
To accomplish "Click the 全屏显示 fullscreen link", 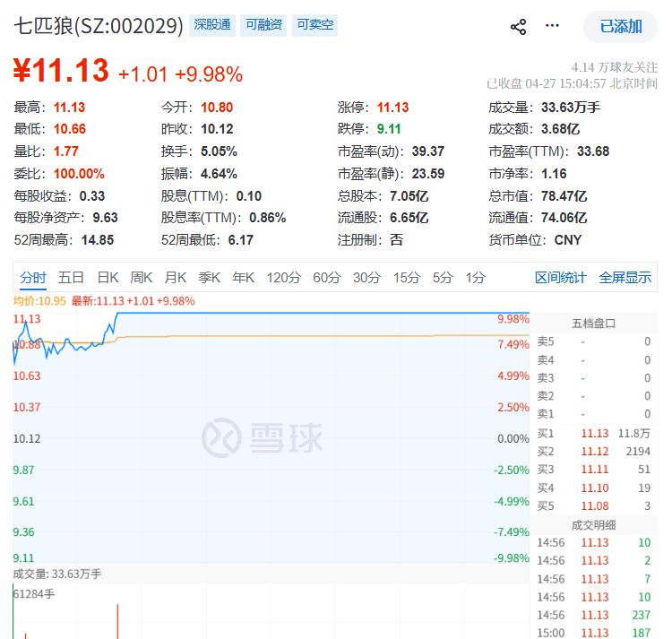I will click(x=625, y=278).
